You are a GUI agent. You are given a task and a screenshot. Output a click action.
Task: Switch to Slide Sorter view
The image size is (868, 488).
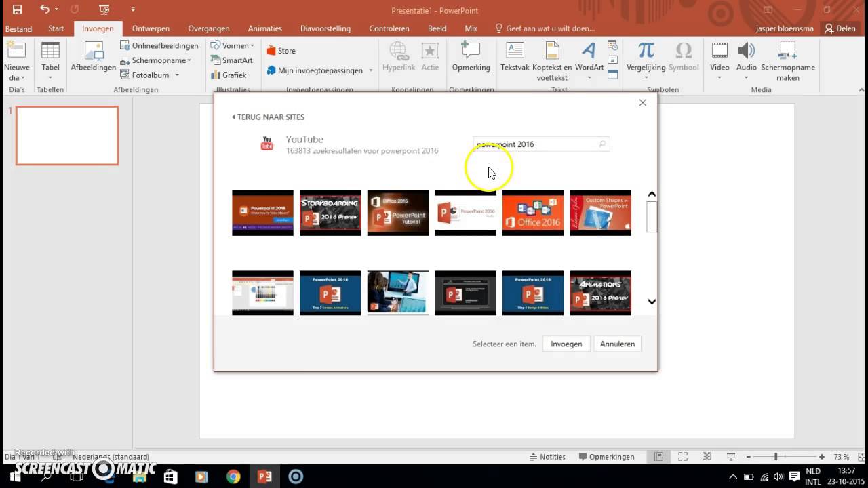[683, 457]
